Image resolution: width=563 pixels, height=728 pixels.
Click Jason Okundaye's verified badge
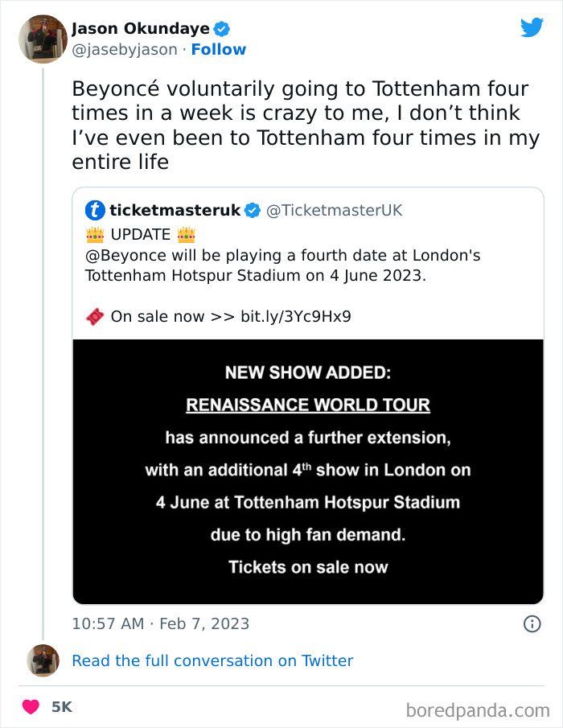point(221,27)
